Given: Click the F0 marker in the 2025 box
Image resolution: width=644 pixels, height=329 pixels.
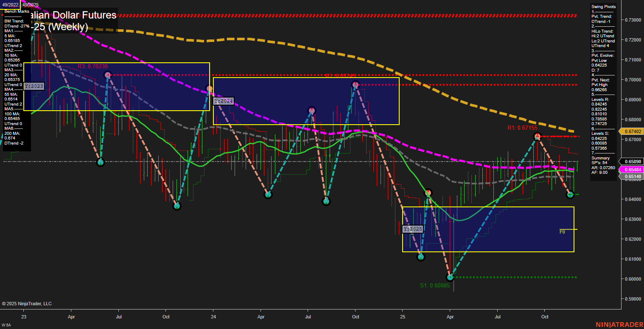Looking at the screenshot, I should (562, 232).
